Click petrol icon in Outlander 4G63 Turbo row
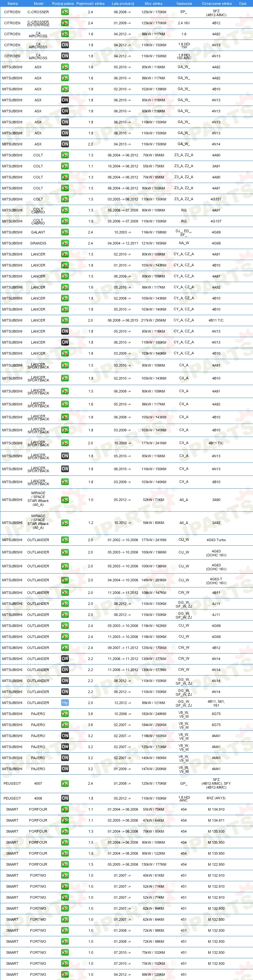This screenshot has height=980, width=253. point(65,540)
